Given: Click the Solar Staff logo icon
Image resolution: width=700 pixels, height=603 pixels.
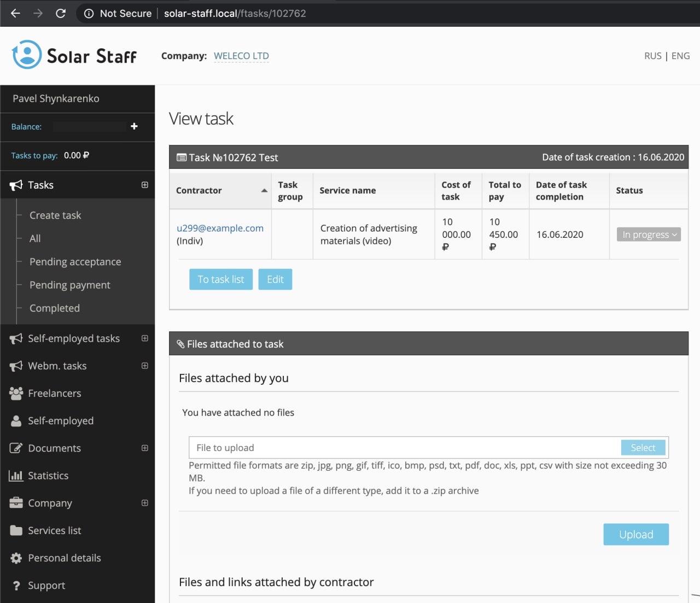Looking at the screenshot, I should pos(27,55).
